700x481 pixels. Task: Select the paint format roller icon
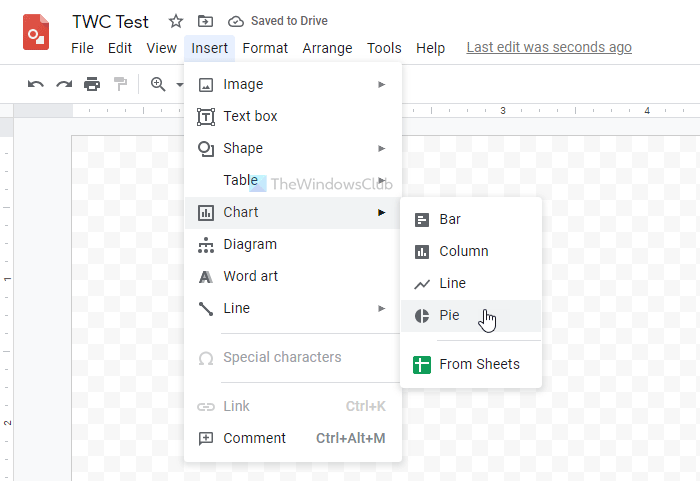pos(120,84)
